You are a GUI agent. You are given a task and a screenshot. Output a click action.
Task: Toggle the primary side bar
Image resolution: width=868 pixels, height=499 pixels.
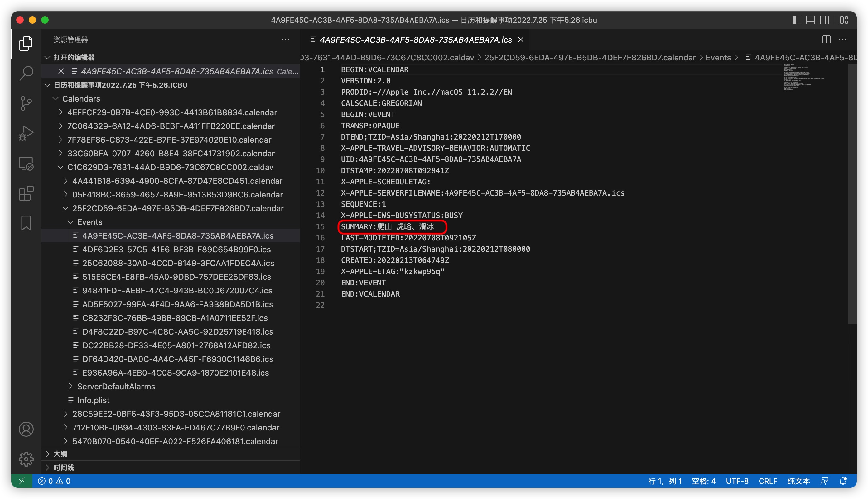click(x=797, y=20)
